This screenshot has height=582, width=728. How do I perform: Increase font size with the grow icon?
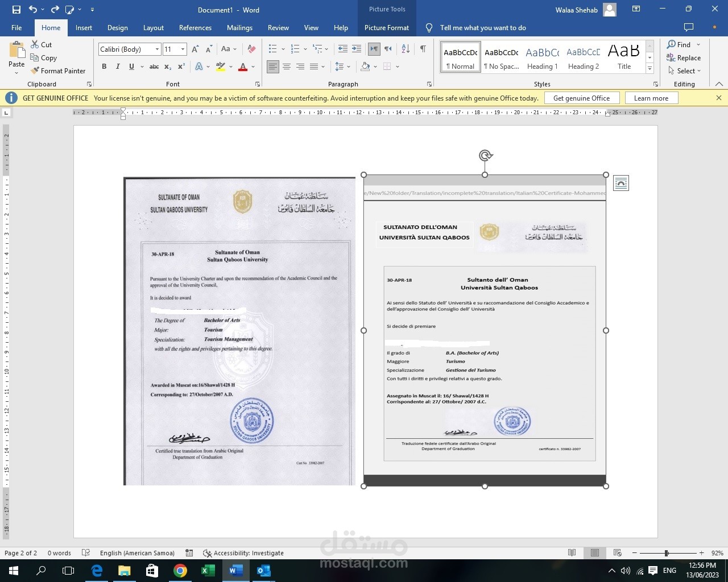click(196, 49)
